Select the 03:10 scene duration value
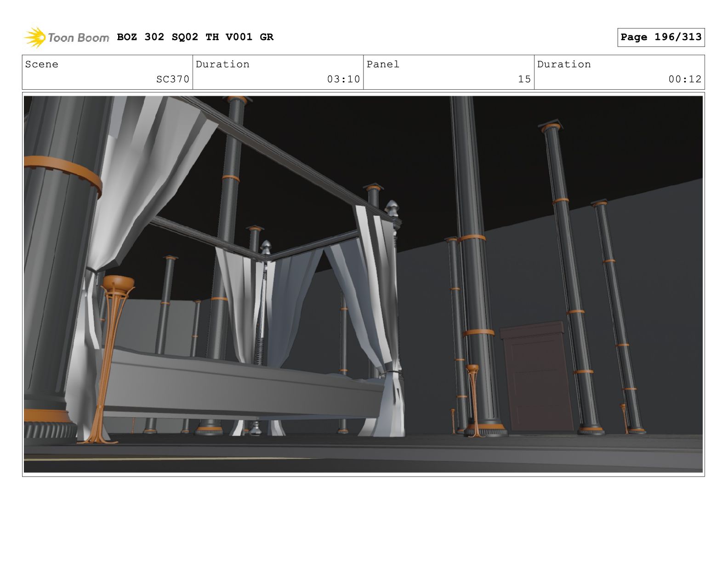 click(x=343, y=79)
